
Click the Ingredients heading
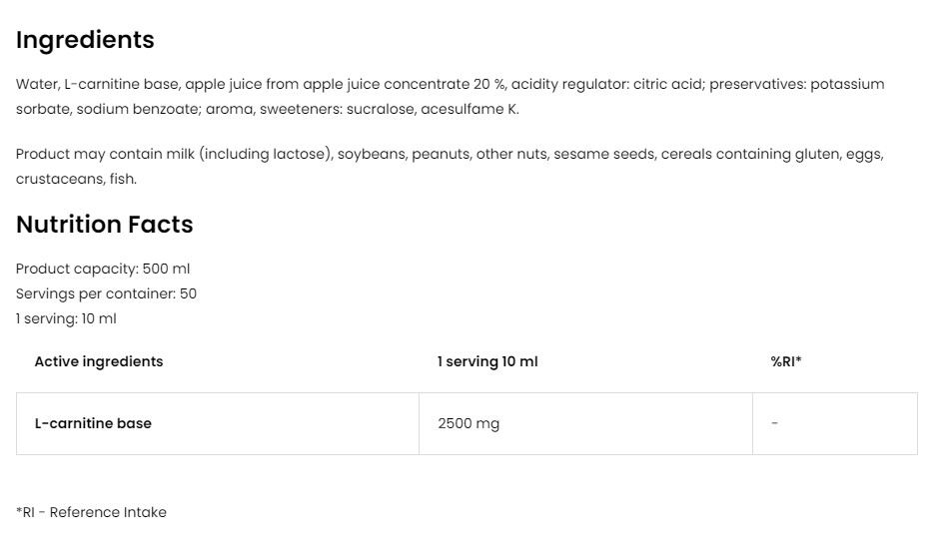click(x=85, y=41)
